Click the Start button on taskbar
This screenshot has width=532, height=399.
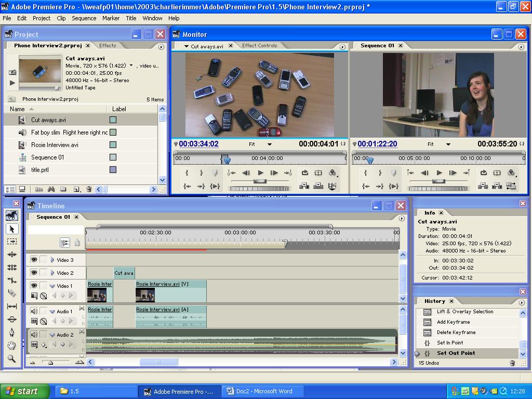24,391
